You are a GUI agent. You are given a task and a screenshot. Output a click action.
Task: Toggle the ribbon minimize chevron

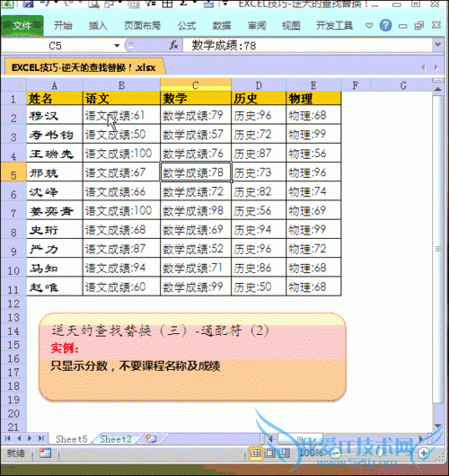369,25
